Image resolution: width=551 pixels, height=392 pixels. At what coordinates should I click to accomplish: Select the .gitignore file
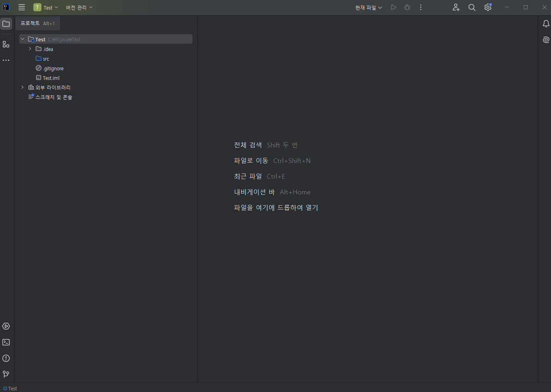(x=106, y=68)
